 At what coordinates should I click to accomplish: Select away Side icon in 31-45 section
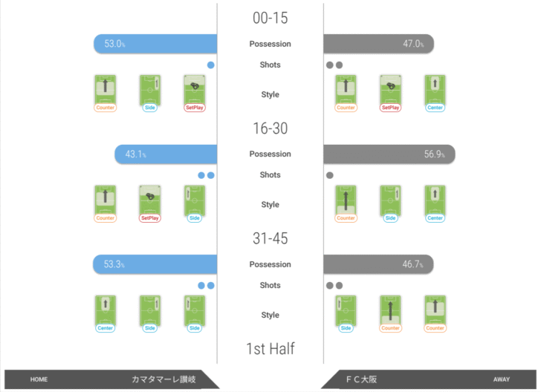pyautogui.click(x=346, y=314)
